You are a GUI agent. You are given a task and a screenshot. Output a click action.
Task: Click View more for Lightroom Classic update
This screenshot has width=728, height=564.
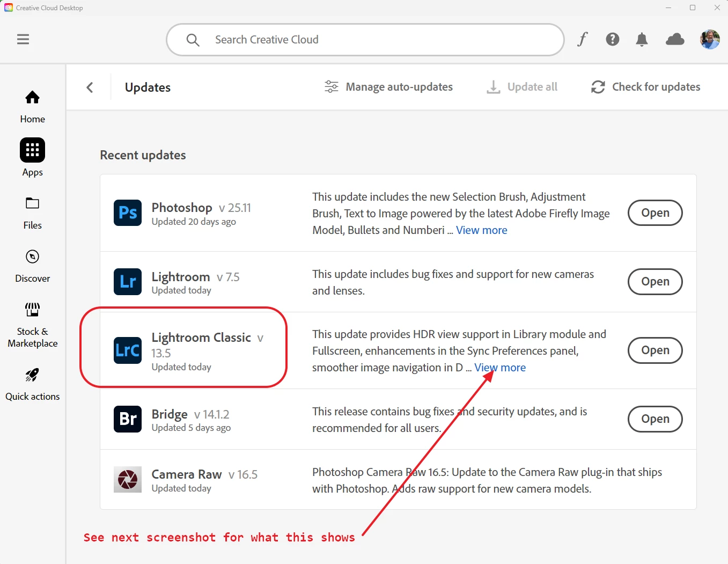coord(500,368)
